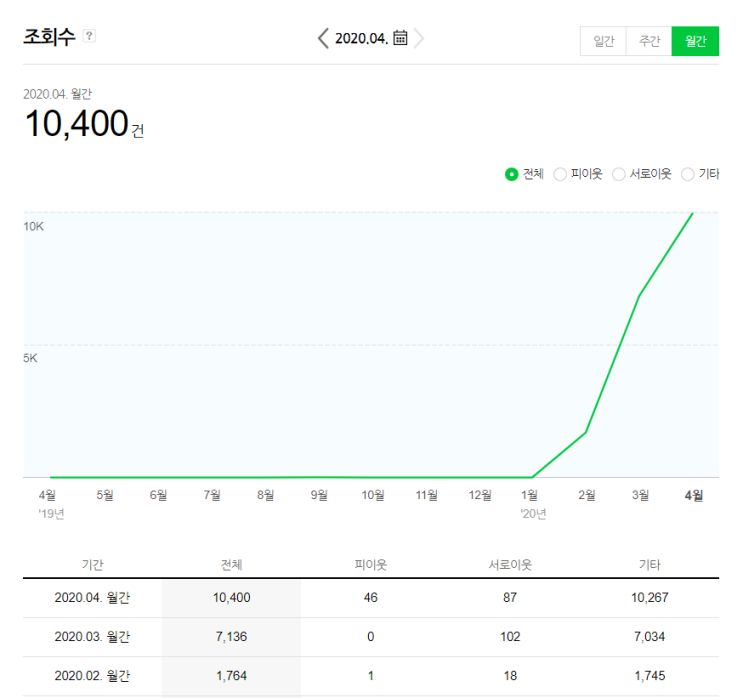
Task: Click the 2월 axis label
Action: (x=587, y=495)
